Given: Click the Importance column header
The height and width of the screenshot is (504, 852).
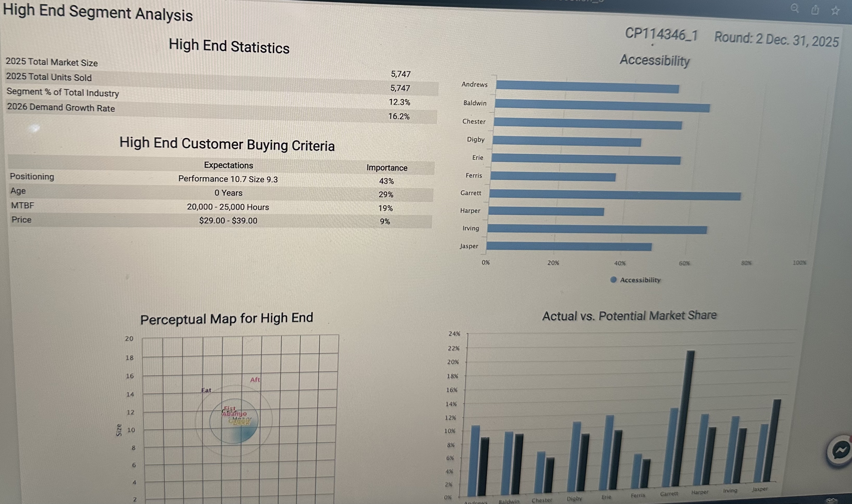Looking at the screenshot, I should pos(387,168).
